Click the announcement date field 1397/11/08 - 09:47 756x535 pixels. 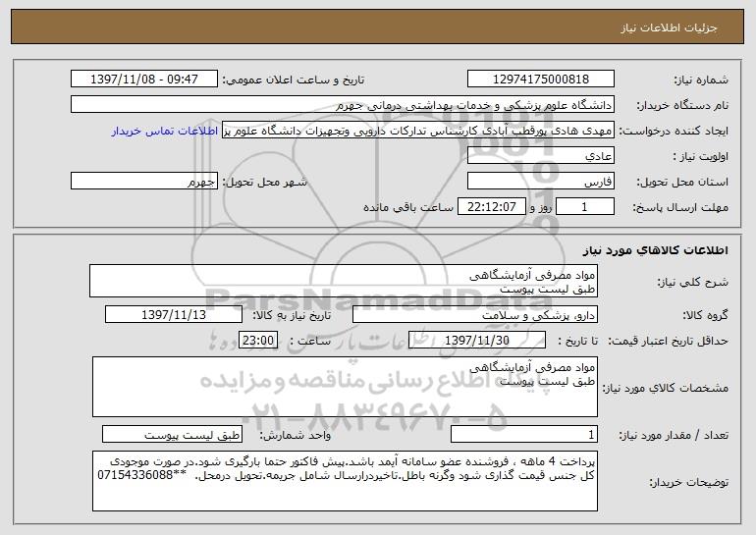click(144, 80)
